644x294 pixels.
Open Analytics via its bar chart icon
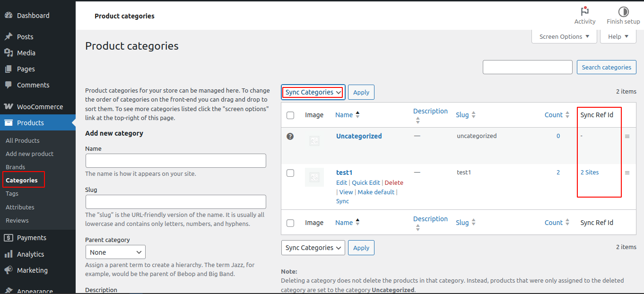coord(9,254)
